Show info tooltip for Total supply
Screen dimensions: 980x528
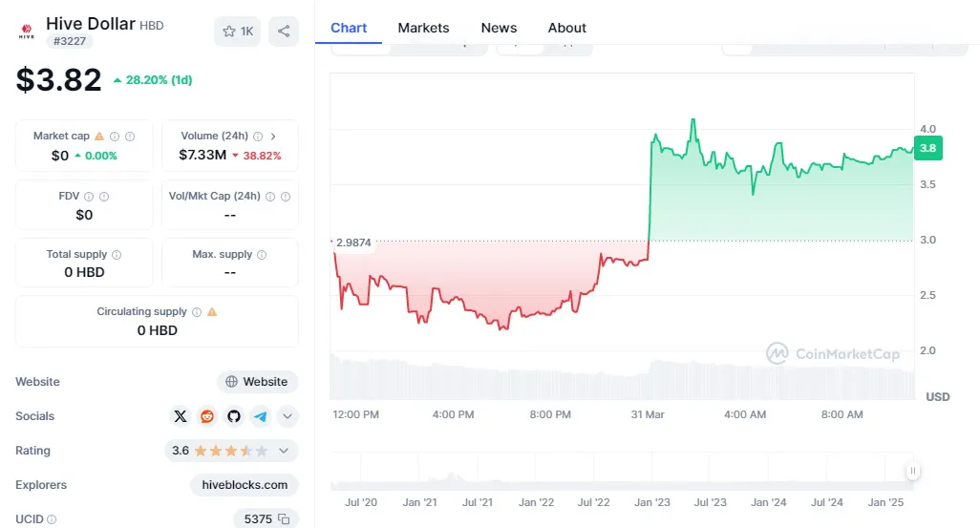[117, 254]
